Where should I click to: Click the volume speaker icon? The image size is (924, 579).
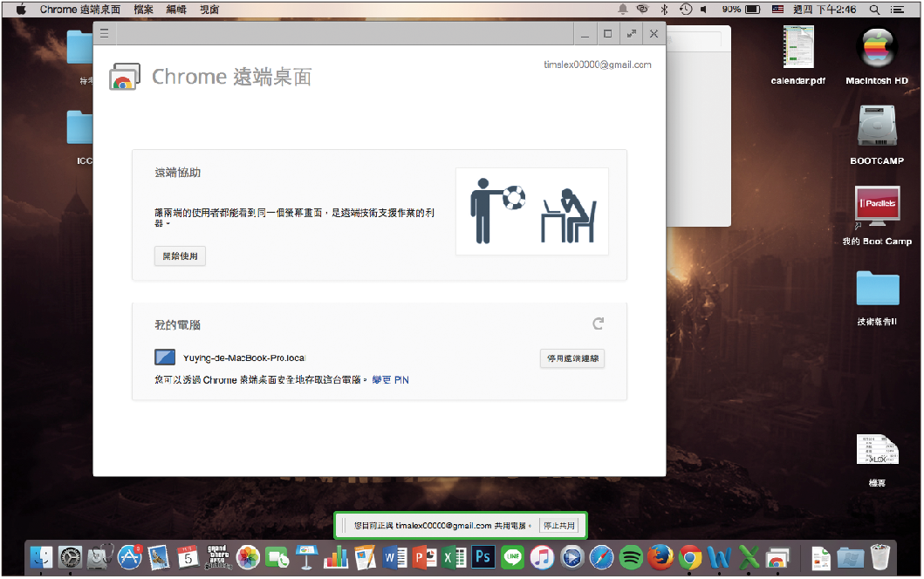(704, 10)
